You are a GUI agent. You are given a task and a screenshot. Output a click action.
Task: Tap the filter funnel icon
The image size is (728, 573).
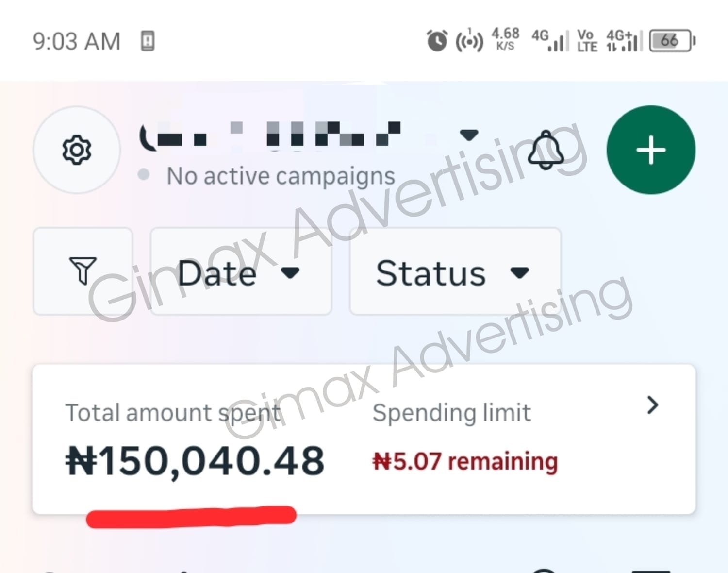click(83, 271)
